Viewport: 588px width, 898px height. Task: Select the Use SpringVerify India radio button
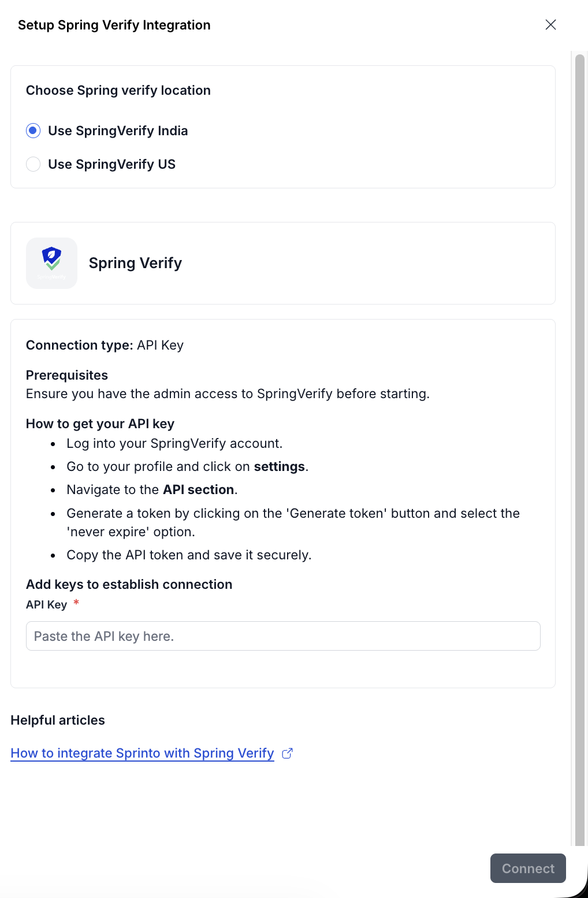click(34, 131)
